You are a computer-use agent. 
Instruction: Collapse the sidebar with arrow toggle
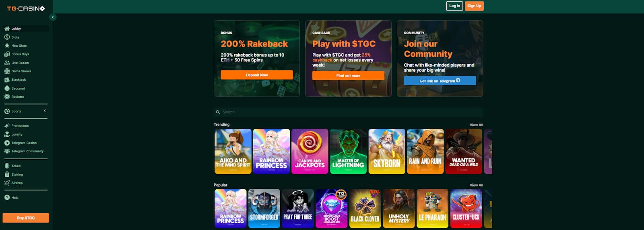pos(53,17)
